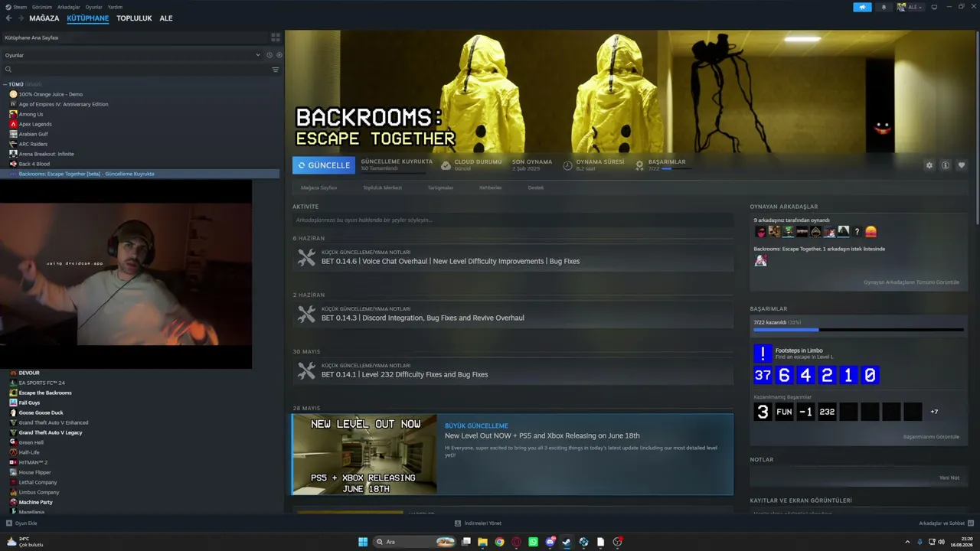This screenshot has height=551, width=980.
Task: Open Oynayan Arkadaşların Tümünü Görüntüle link
Action: (911, 282)
